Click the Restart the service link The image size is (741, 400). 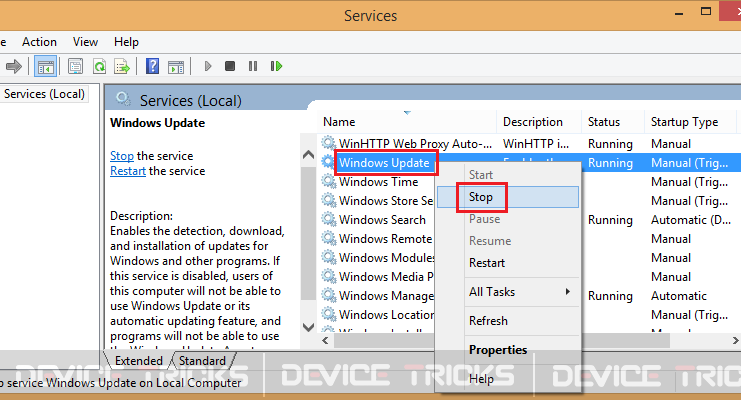128,171
